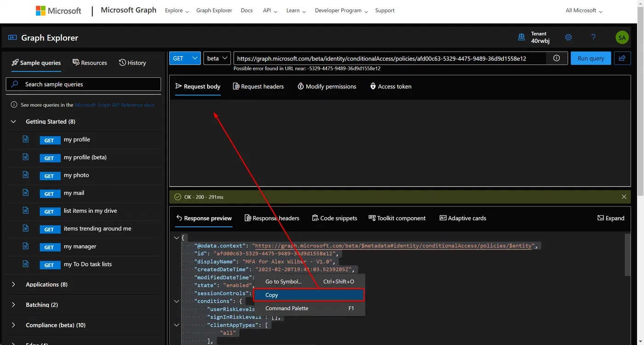Click the Search sample queries field
The image size is (644, 345).
pyautogui.click(x=83, y=84)
